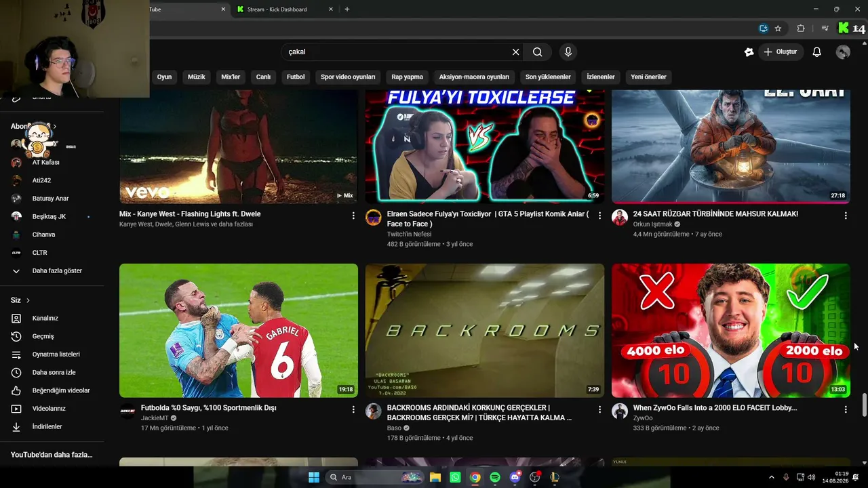Open the badge icon beside Oluştur
868x488 pixels.
[x=749, y=52]
